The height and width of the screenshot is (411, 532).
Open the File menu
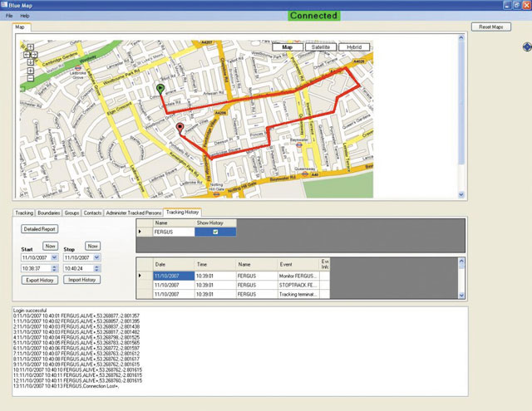pos(9,16)
